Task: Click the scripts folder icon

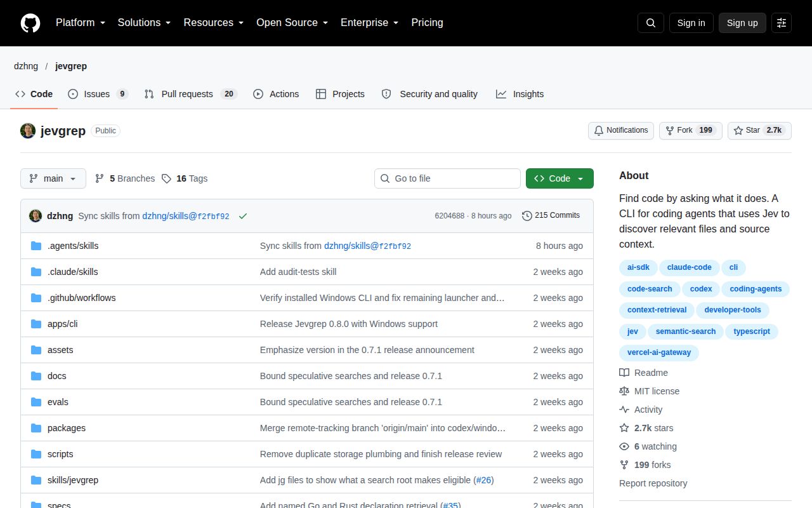Action: [x=36, y=454]
